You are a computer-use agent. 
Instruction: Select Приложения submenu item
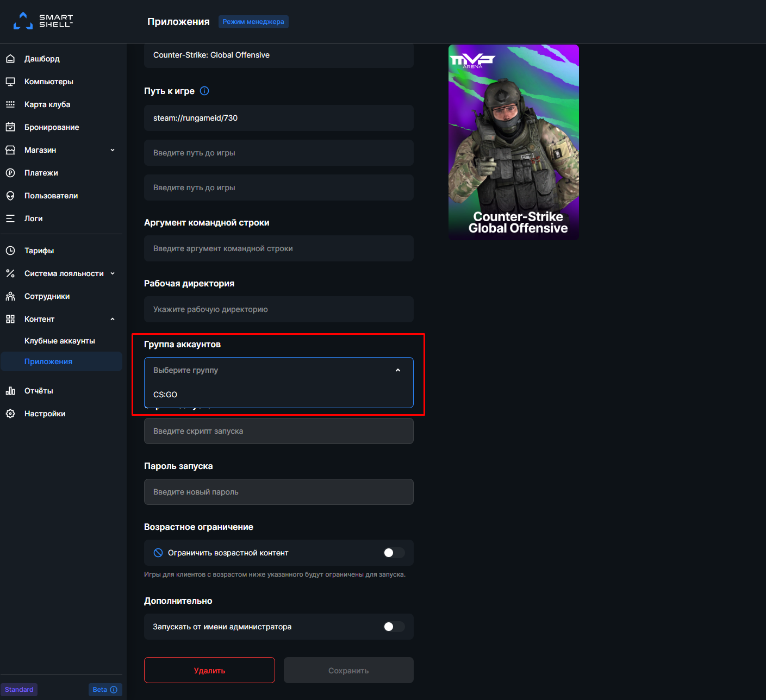61,361
